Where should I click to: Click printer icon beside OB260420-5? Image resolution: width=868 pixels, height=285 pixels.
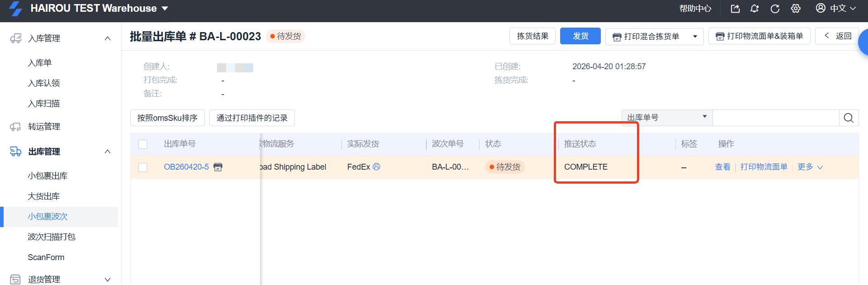(218, 167)
